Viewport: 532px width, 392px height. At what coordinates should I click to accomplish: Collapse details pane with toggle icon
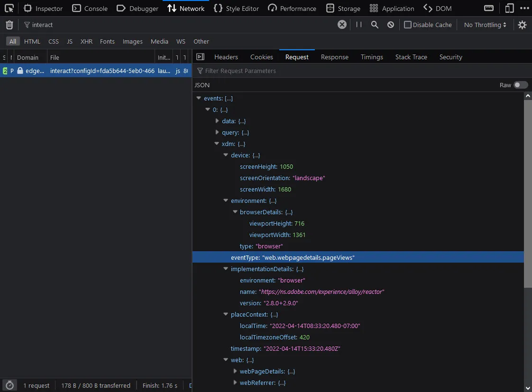point(201,56)
